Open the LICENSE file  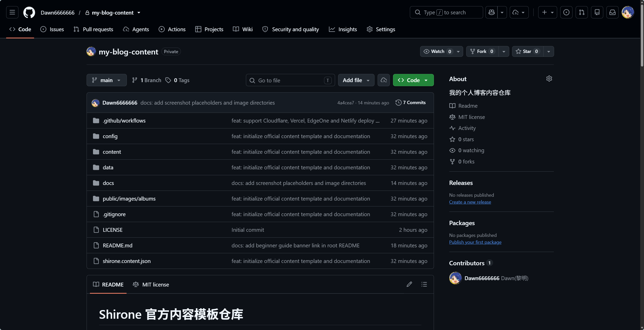point(112,230)
